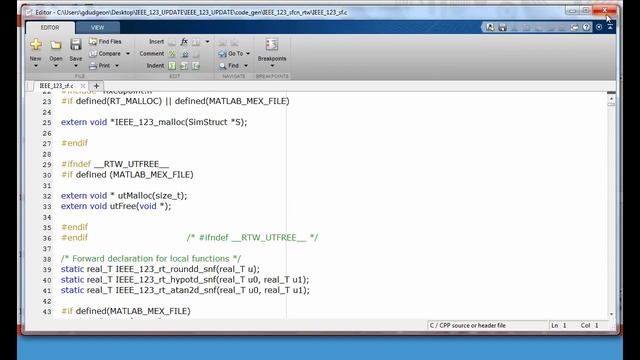
Task: Click the Help question mark icon
Action: pyautogui.click(x=587, y=27)
